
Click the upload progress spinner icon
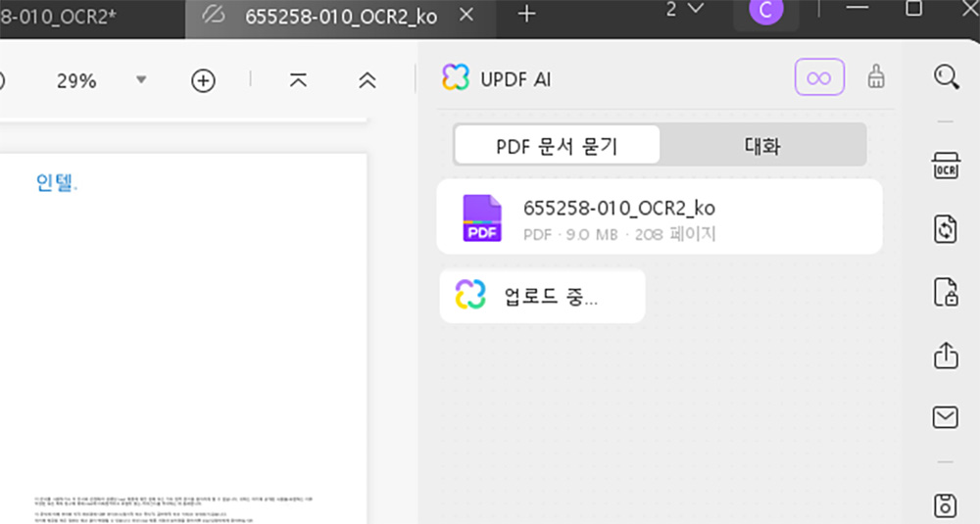470,295
